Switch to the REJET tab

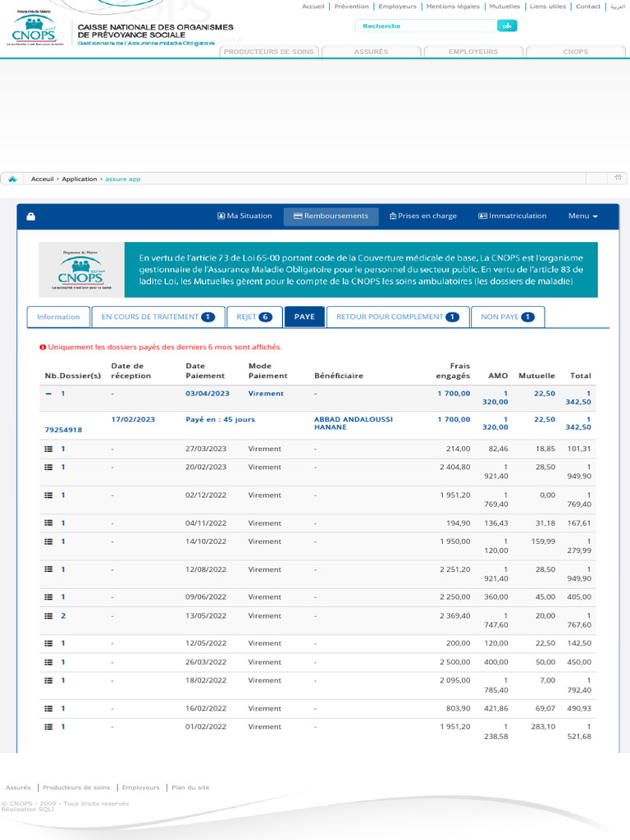coord(254,317)
